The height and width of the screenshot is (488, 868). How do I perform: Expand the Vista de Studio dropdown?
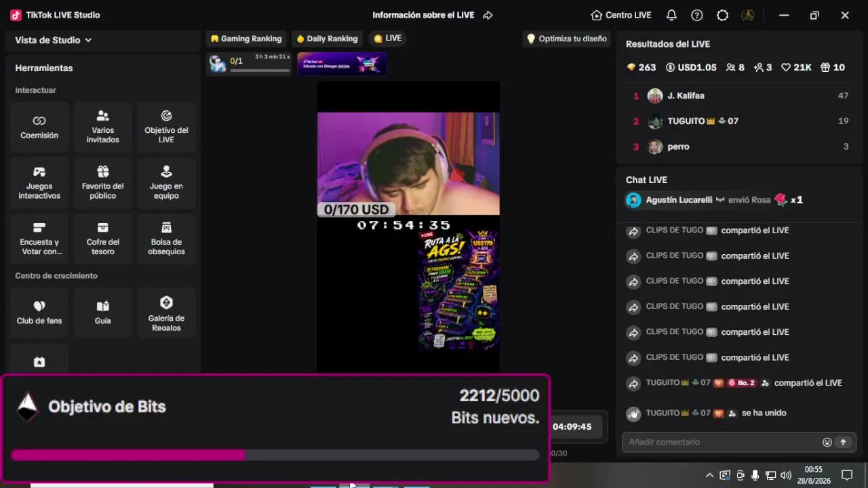coord(54,40)
